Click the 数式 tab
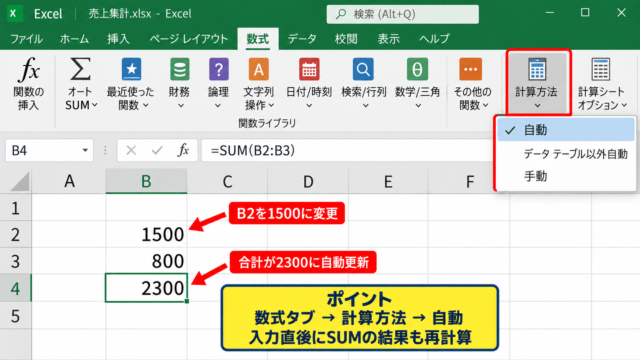Image resolution: width=640 pixels, height=360 pixels. (258, 39)
